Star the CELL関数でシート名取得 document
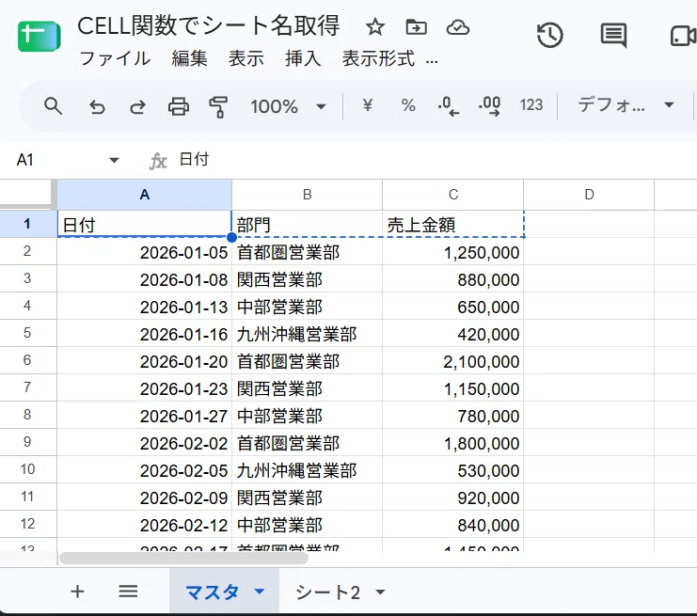This screenshot has height=616, width=697. click(x=375, y=27)
